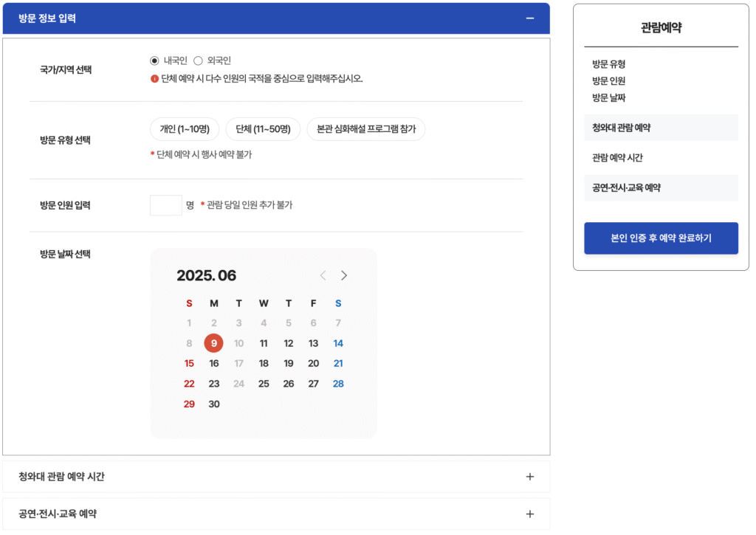Click 청와대 관람 예약 in sidebar
The height and width of the screenshot is (535, 756).
tap(661, 128)
